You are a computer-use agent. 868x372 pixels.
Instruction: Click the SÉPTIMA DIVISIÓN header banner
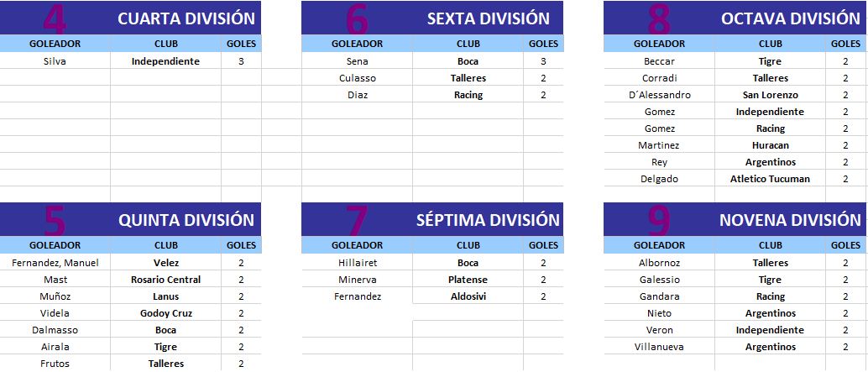pos(432,219)
